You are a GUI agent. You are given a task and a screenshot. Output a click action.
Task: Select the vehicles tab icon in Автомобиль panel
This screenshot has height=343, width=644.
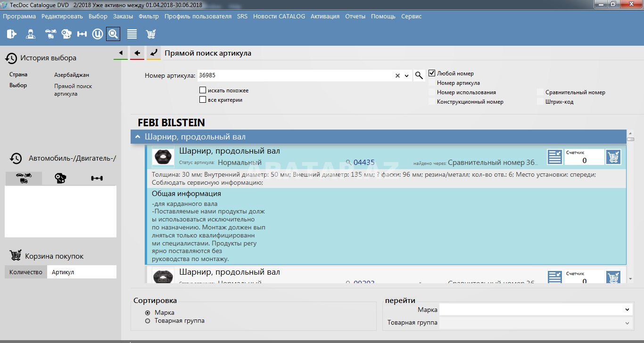tap(24, 178)
